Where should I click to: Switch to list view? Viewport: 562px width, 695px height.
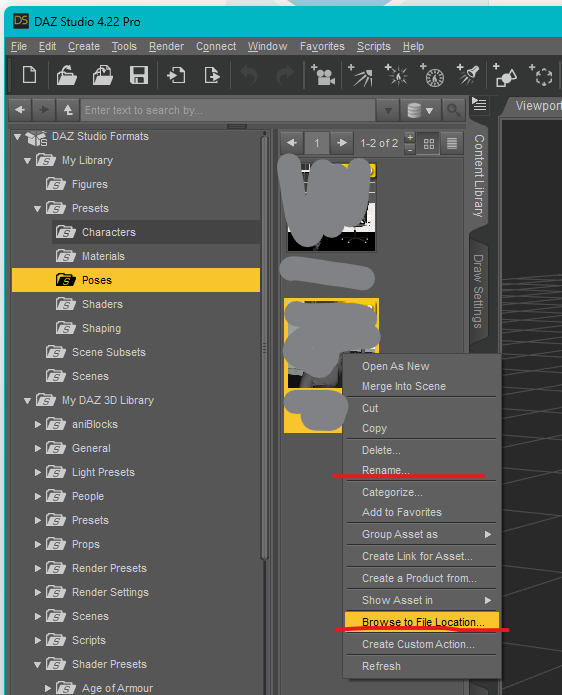[452, 144]
